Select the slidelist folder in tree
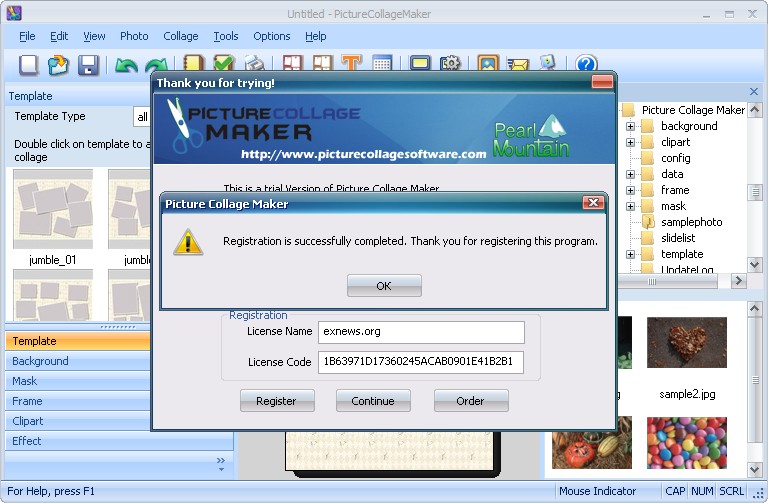The width and height of the screenshot is (768, 503). click(678, 238)
